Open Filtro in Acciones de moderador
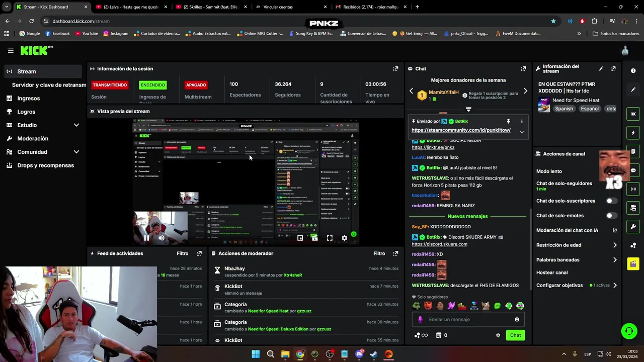This screenshot has width=644, height=362. point(379,254)
